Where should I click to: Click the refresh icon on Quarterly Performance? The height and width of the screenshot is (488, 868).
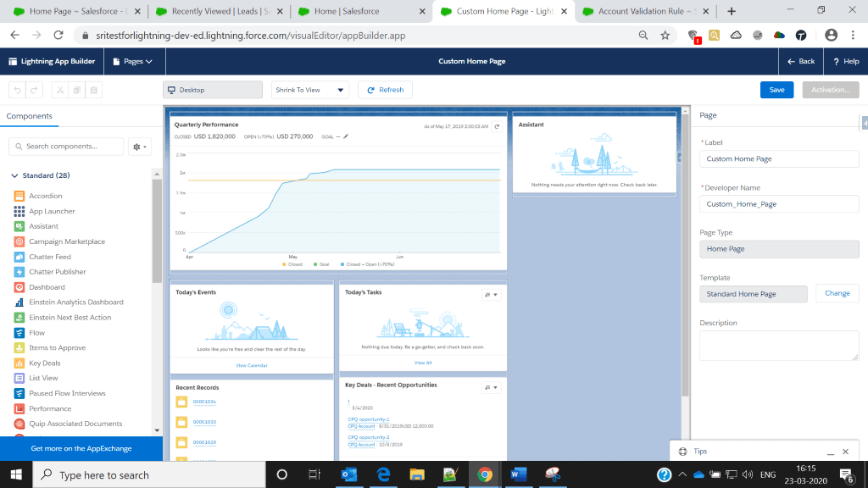pyautogui.click(x=497, y=126)
